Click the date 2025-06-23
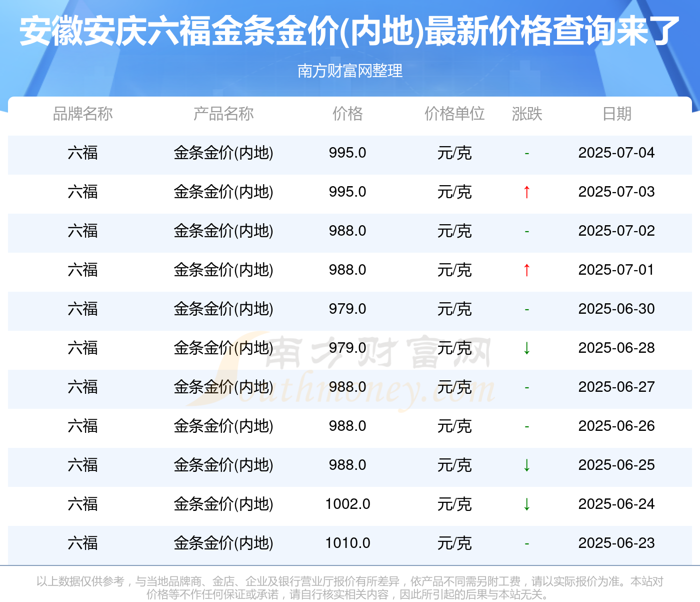The width and height of the screenshot is (700, 602). point(616,543)
